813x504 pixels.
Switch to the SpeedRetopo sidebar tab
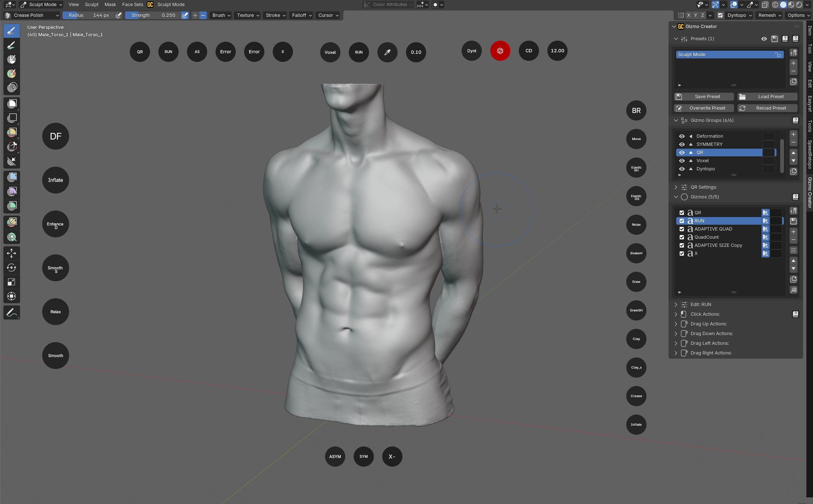point(809,154)
